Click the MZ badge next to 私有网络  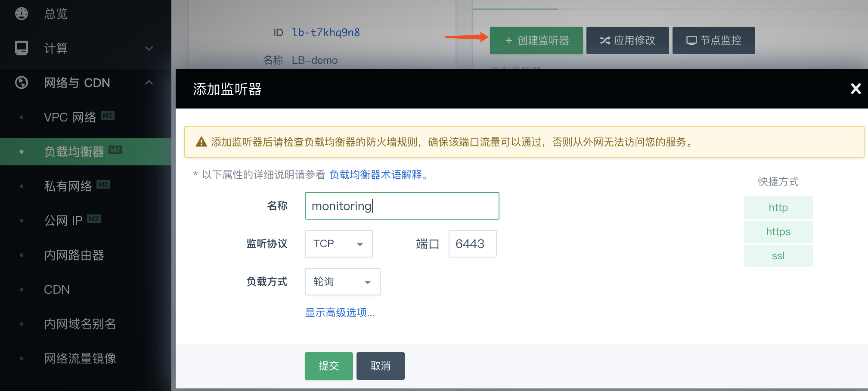103,184
